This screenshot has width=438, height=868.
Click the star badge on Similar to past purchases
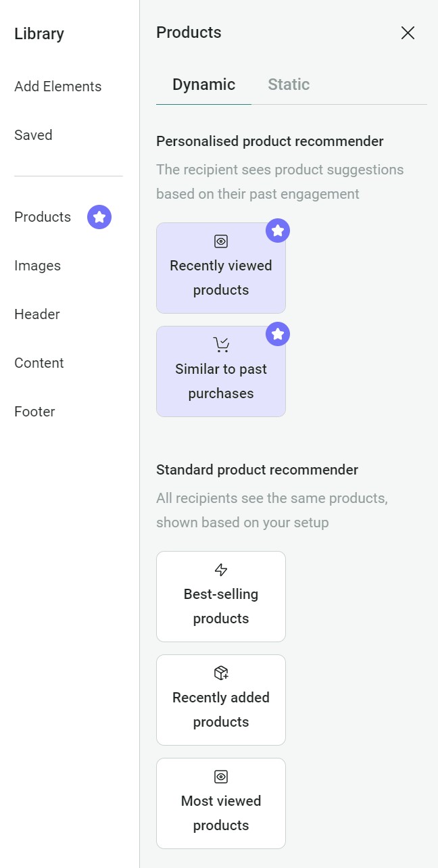click(x=278, y=334)
